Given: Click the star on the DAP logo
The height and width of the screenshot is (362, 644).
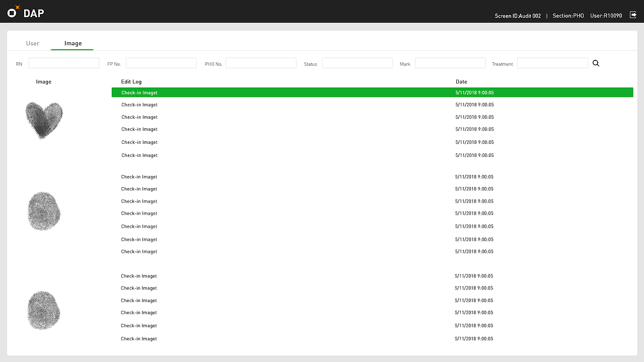Looking at the screenshot, I should pyautogui.click(x=17, y=7).
